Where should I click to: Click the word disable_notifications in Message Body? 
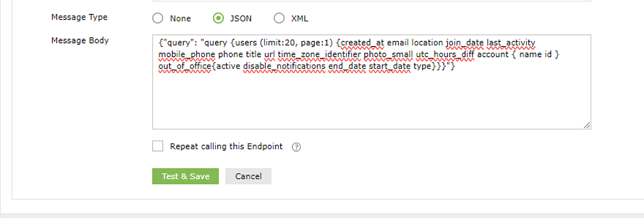pyautogui.click(x=284, y=66)
